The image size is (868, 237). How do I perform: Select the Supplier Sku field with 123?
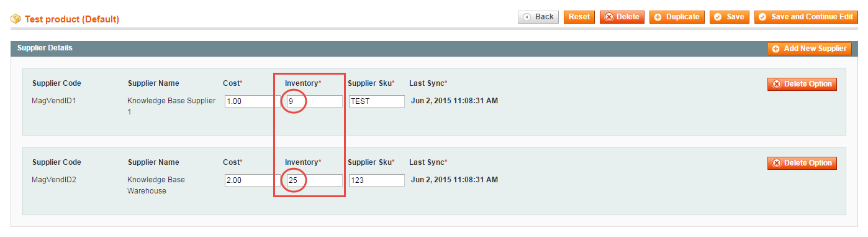point(377,180)
